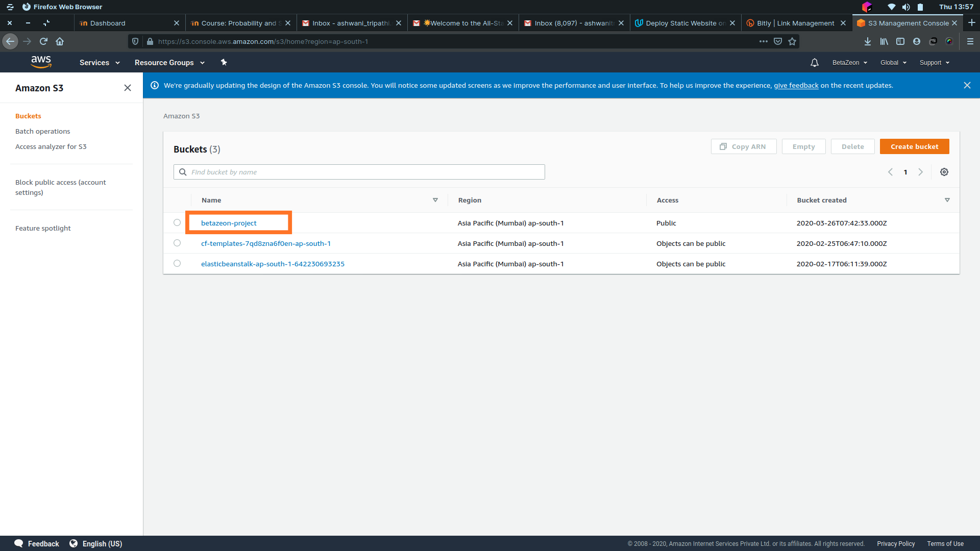Click the Wi-Fi icon in the top bar
The height and width of the screenshot is (551, 980).
click(891, 7)
